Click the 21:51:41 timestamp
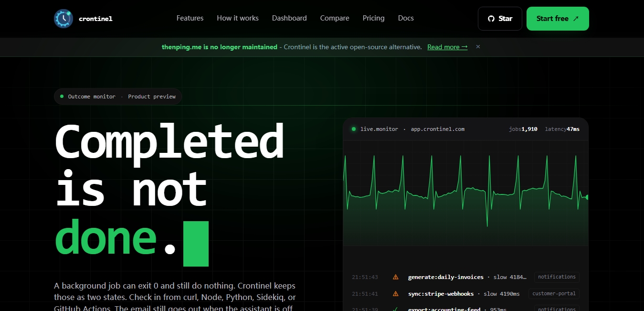The width and height of the screenshot is (644, 311). tap(365, 294)
